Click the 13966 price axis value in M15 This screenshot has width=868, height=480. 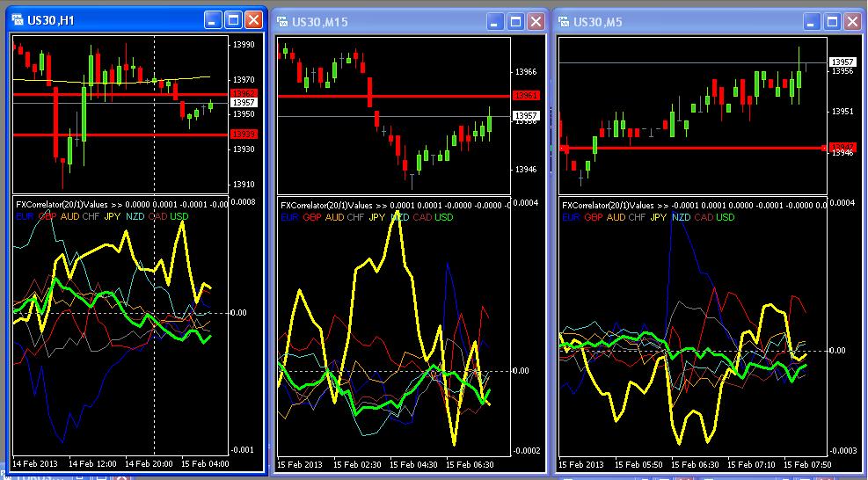coord(526,72)
